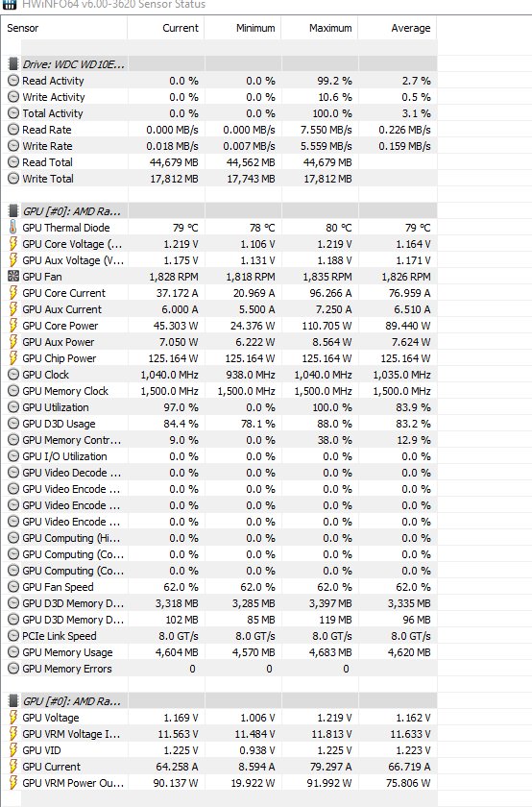This screenshot has height=807, width=532.
Task: Click the Minimum column header
Action: click(255, 28)
